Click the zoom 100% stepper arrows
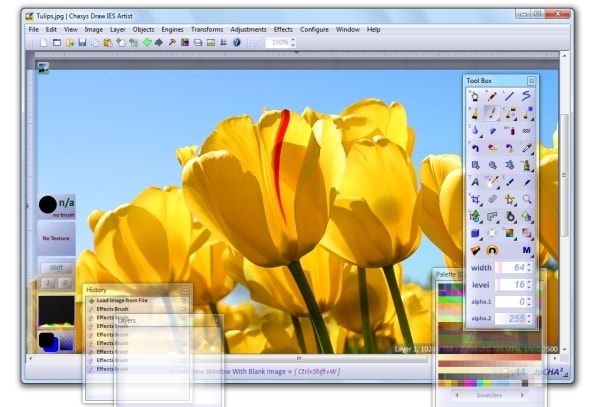Viewport: 600px width, 407px height. coord(293,42)
